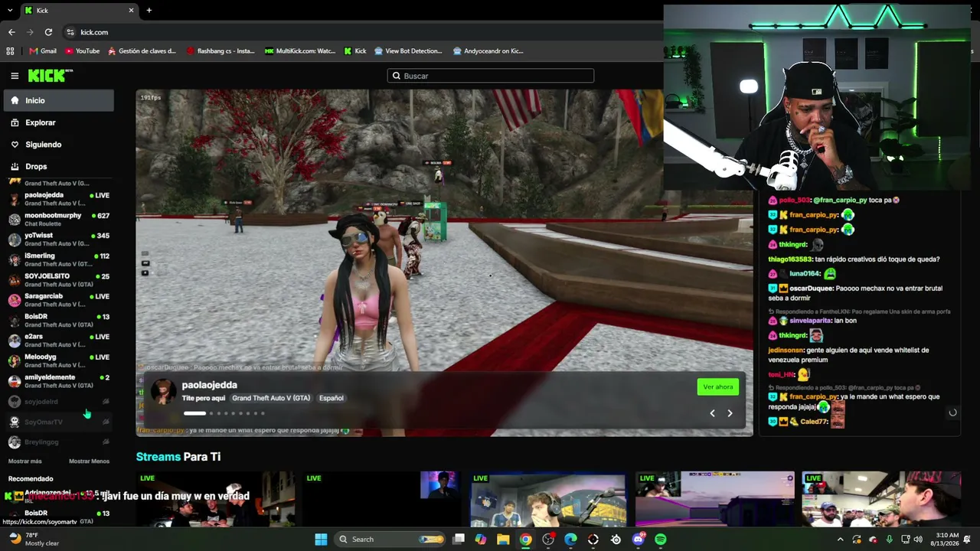Open paolaojedda channel in sidebar
This screenshot has height=551, width=980.
click(59, 199)
